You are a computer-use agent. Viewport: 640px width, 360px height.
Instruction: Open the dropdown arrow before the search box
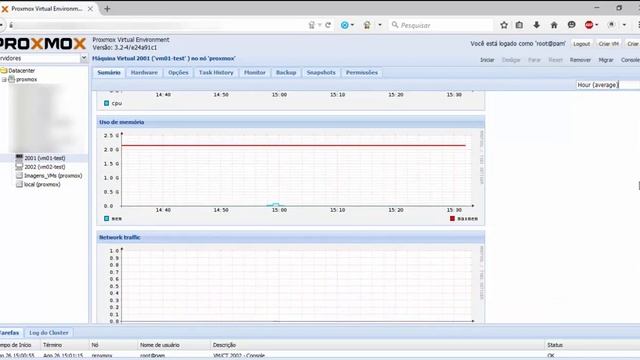click(380, 25)
